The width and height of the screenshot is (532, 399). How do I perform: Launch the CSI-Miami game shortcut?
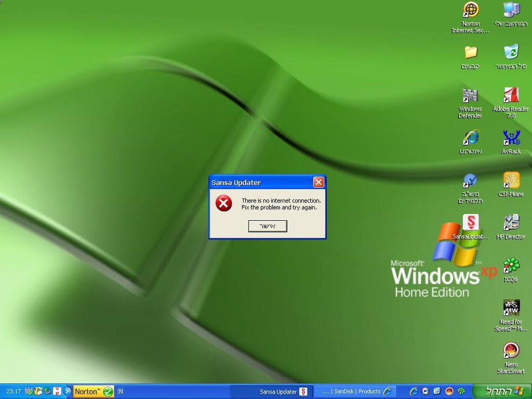tap(511, 184)
